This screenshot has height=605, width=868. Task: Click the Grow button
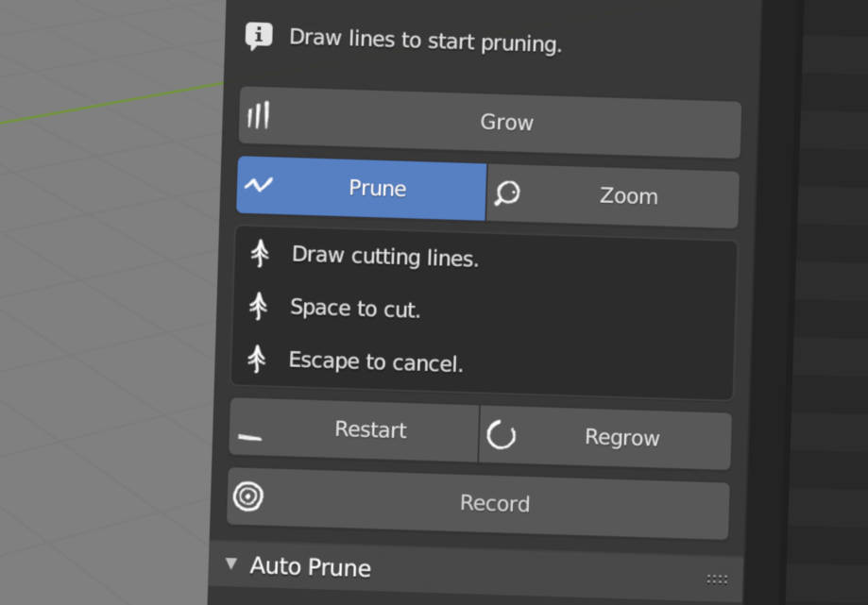[490, 122]
